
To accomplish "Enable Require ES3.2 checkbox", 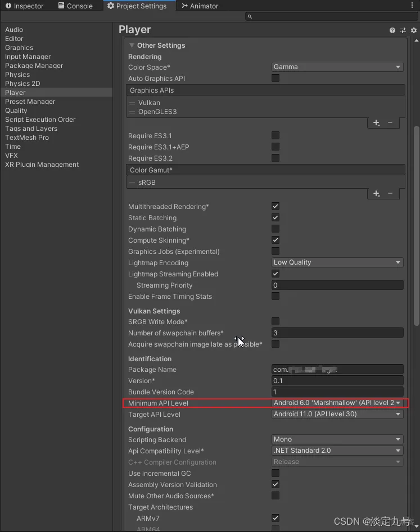I will tap(276, 158).
